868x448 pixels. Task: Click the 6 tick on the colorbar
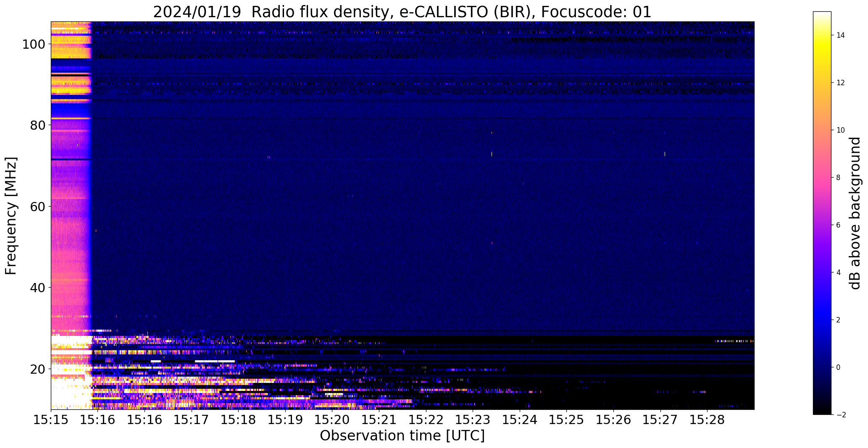pos(839,225)
